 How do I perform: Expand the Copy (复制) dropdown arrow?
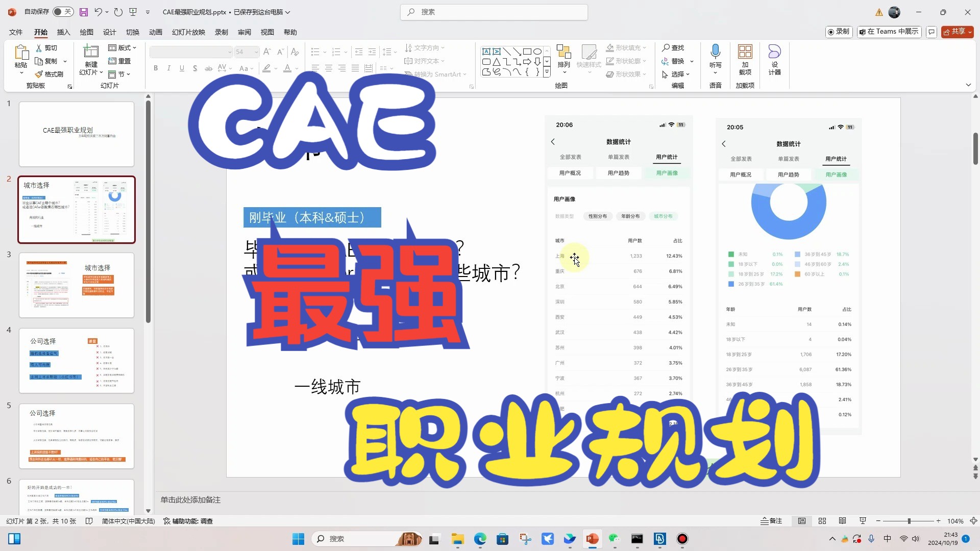(x=65, y=61)
